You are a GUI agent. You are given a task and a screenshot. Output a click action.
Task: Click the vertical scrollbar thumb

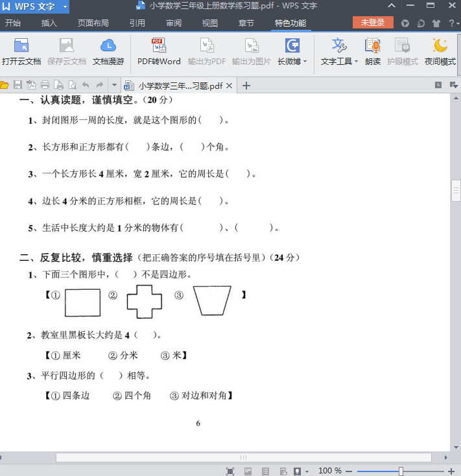456,191
